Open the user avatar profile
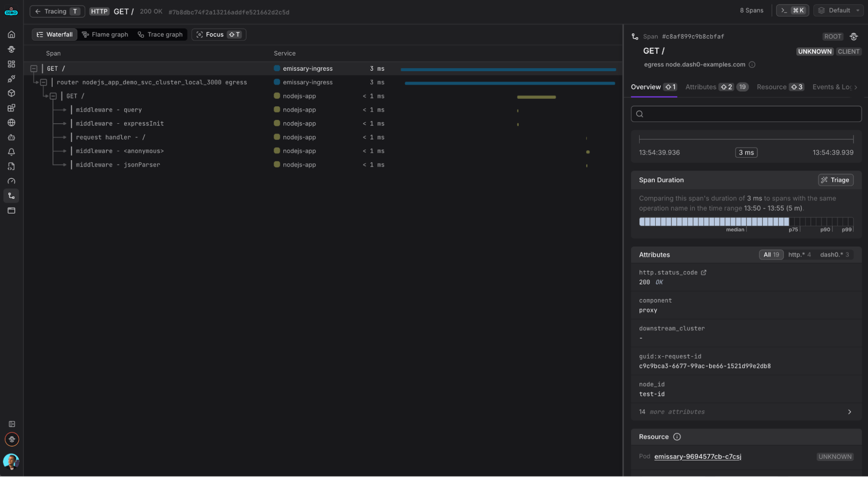 (11, 461)
